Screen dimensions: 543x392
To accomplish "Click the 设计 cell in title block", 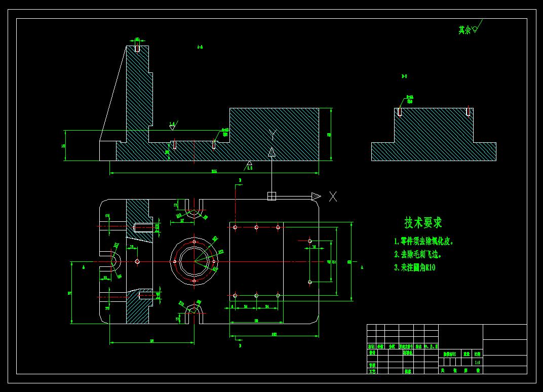I will 372,352.
